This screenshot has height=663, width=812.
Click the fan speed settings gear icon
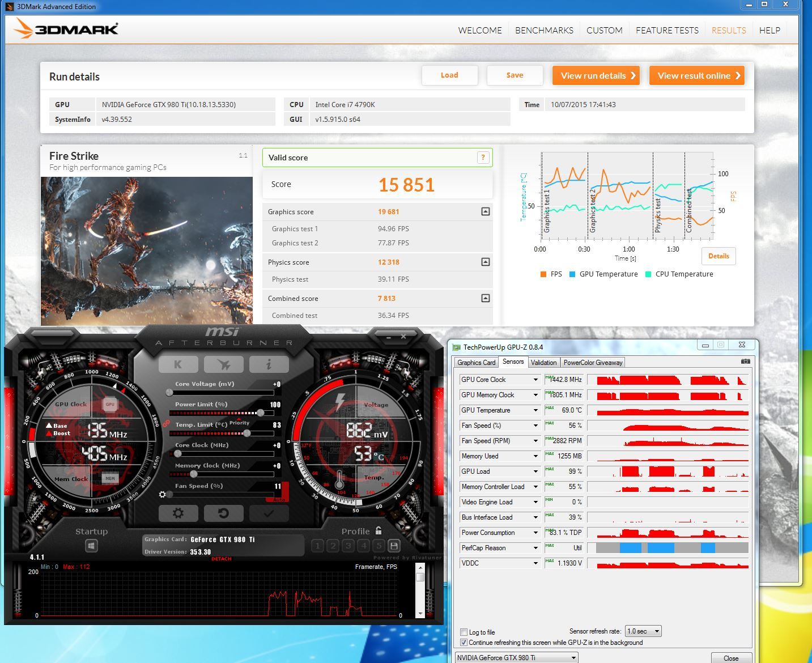pyautogui.click(x=163, y=494)
